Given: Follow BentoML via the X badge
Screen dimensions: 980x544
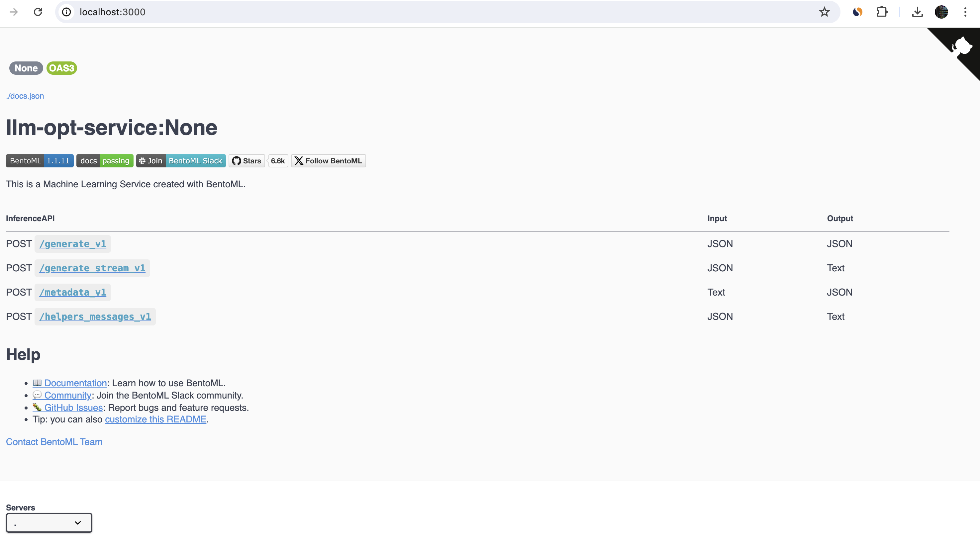Looking at the screenshot, I should [328, 160].
